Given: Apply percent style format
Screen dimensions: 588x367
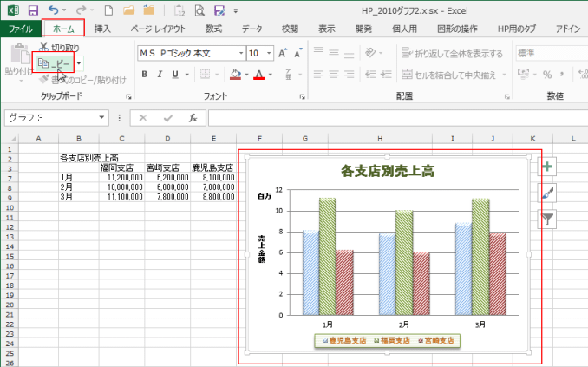Looking at the screenshot, I should (x=547, y=75).
